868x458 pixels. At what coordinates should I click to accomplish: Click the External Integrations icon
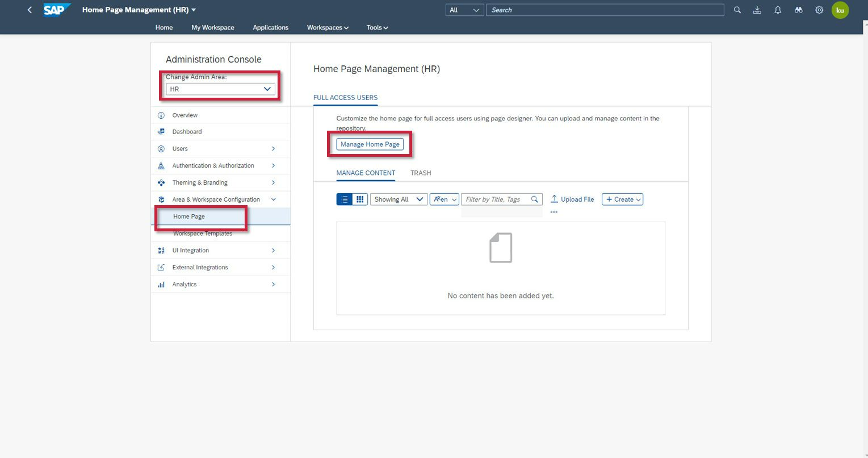[x=161, y=268]
